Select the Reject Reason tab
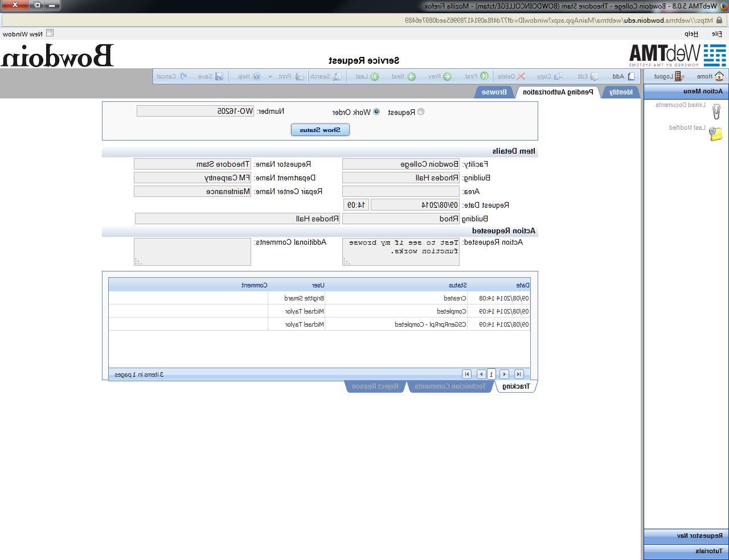Image resolution: width=729 pixels, height=560 pixels. pyautogui.click(x=375, y=386)
